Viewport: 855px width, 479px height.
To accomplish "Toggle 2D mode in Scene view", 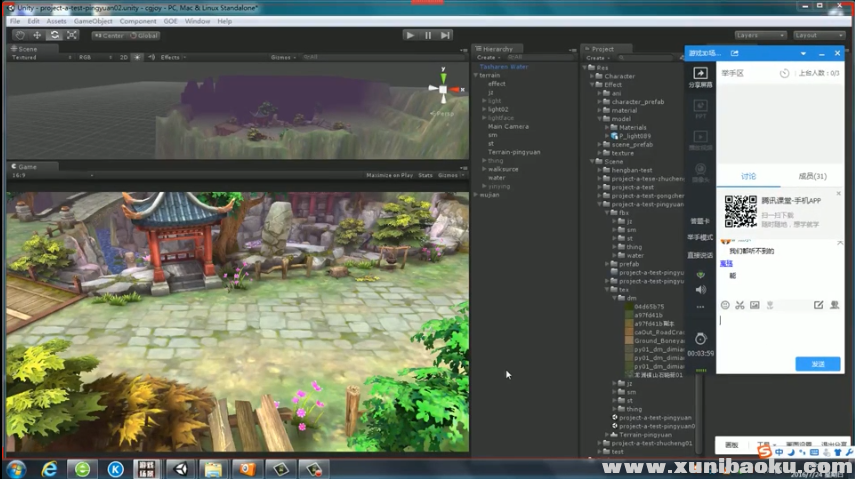I will pos(124,57).
